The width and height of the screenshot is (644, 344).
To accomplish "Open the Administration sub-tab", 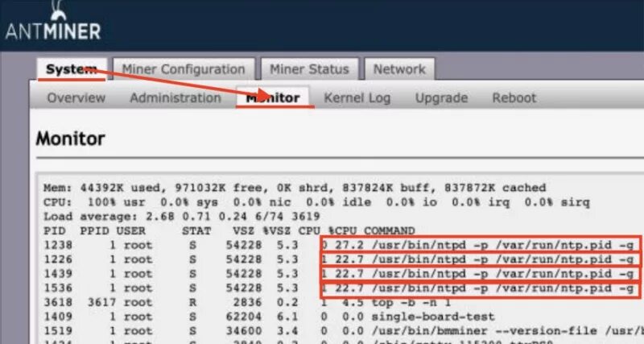I will (x=175, y=97).
